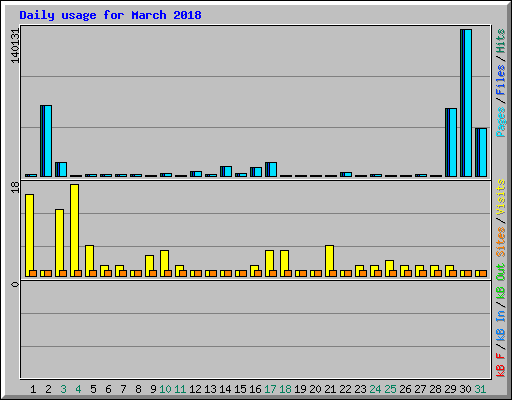Click the kB F legend label
This screenshot has width=512, height=400.
pyautogui.click(x=501, y=364)
